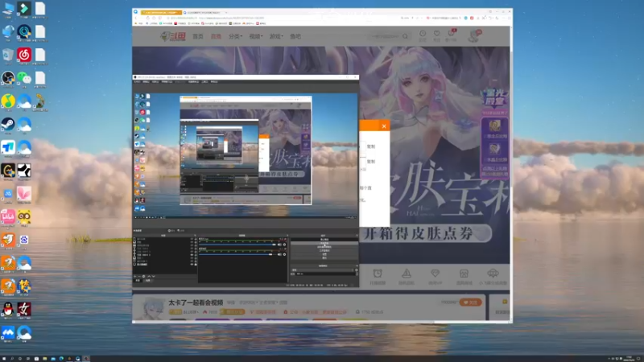Mute the second OBS audio mixer channel
The image size is (644, 362).
click(279, 254)
